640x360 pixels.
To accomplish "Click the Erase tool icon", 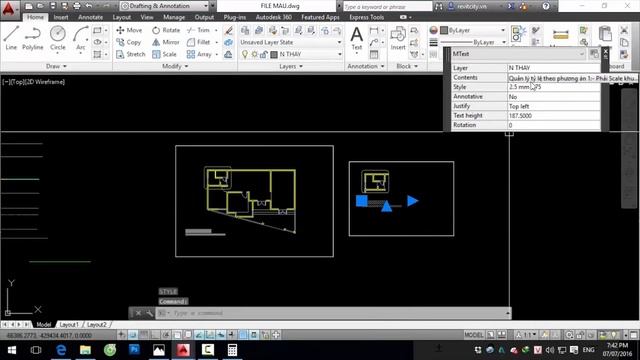I will [x=229, y=30].
